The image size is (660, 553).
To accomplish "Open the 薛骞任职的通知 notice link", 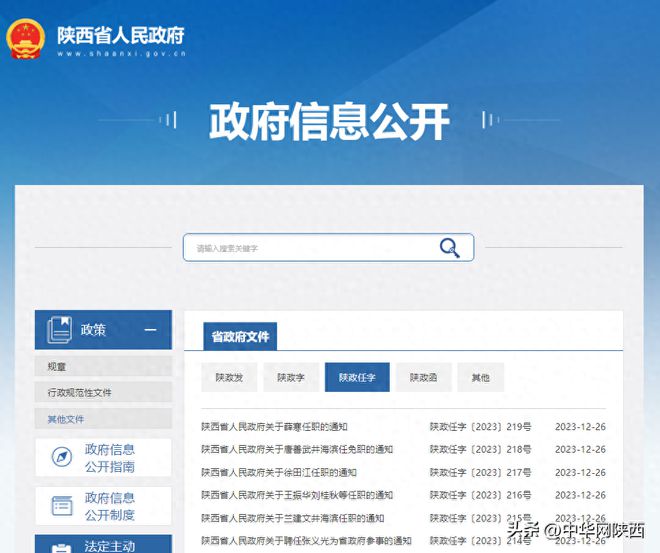I will coord(274,427).
